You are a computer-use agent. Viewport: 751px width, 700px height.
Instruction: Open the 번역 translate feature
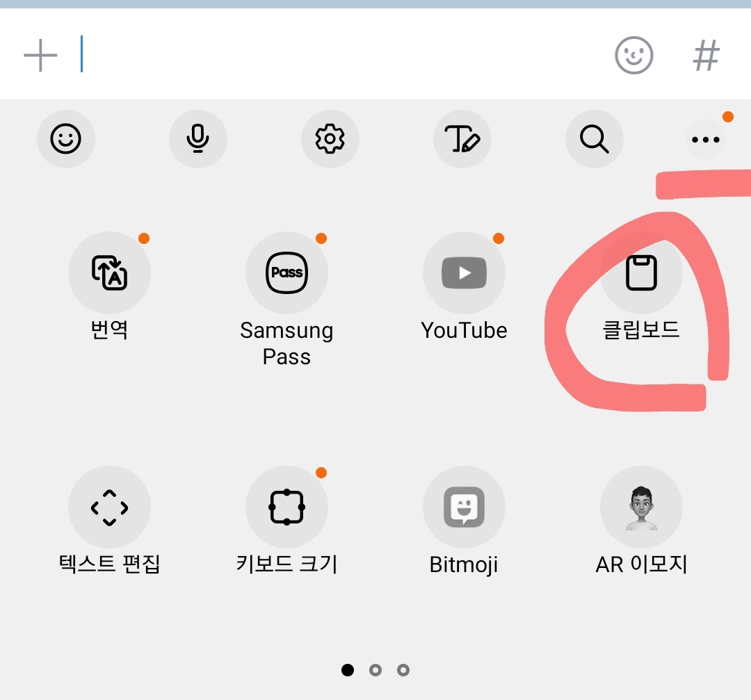pos(108,272)
